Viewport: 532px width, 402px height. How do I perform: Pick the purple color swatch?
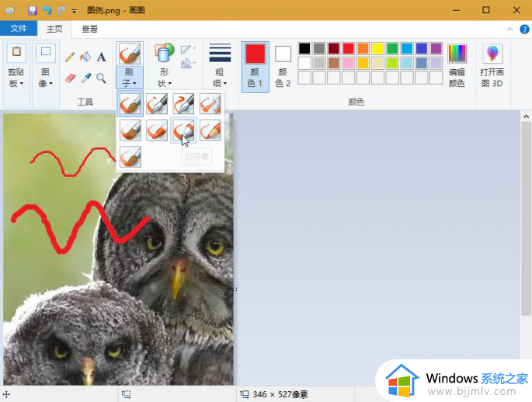pos(436,48)
